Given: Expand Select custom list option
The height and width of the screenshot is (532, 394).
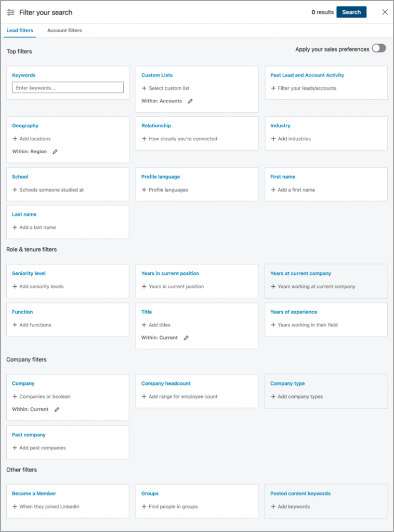Looking at the screenshot, I should pos(165,88).
